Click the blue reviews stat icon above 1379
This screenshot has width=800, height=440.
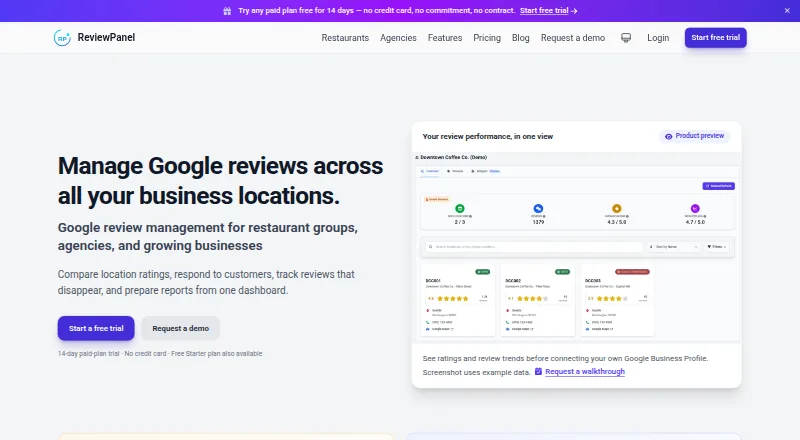click(x=538, y=208)
